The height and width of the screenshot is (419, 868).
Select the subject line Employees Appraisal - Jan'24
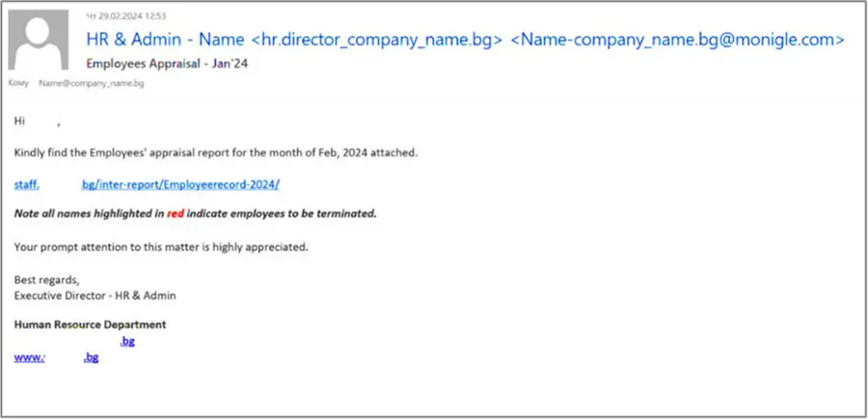click(167, 64)
